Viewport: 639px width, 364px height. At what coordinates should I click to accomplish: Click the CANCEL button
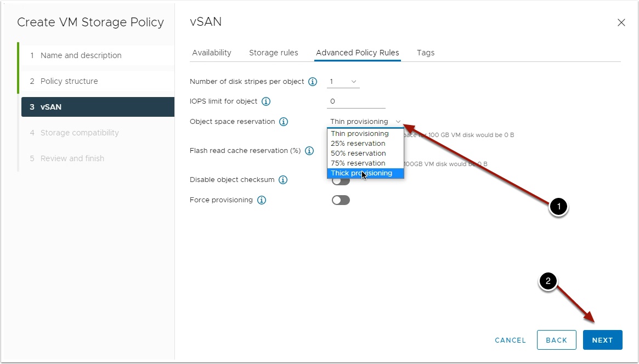coord(510,340)
